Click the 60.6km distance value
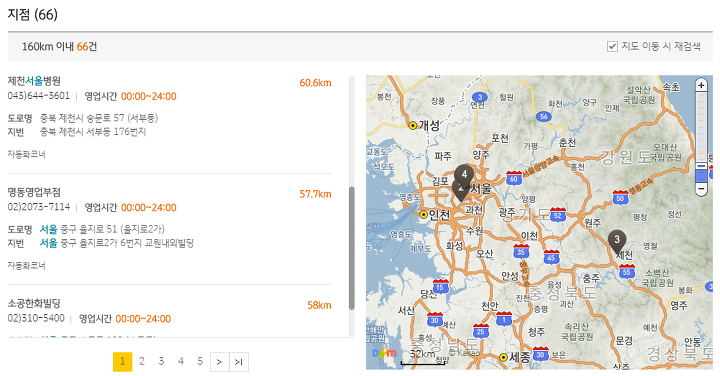This screenshot has height=376, width=720. point(315,83)
